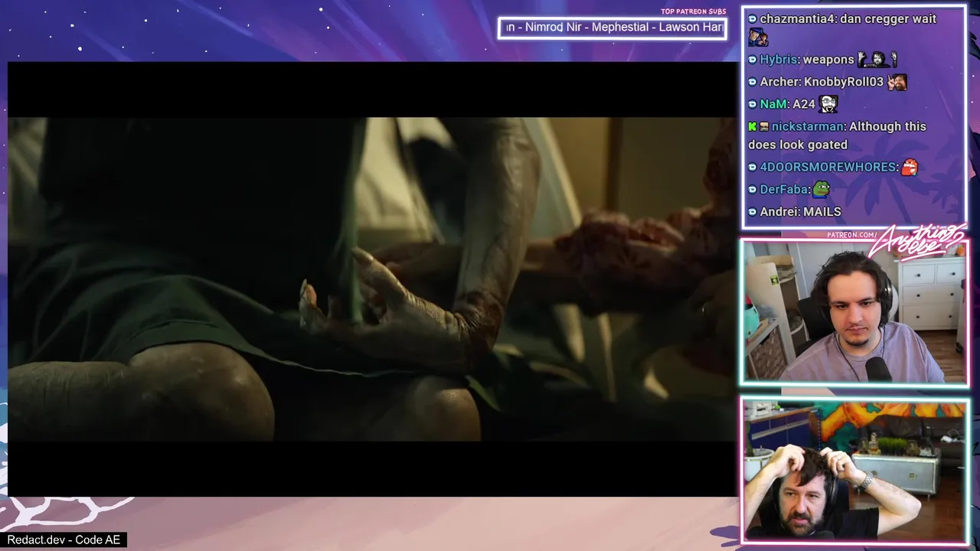This screenshot has height=551, width=980.
Task: Click the platform badge before chazmantia4
Action: coord(753,19)
